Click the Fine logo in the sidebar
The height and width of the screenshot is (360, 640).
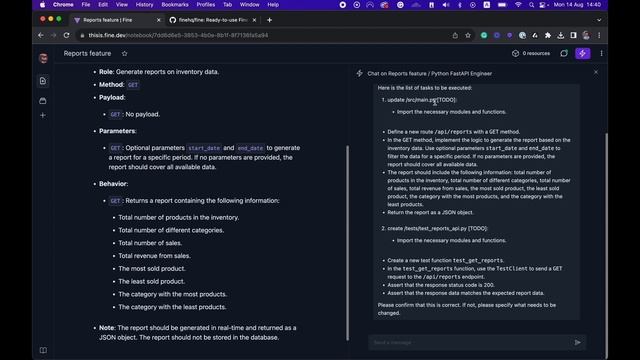(43, 58)
